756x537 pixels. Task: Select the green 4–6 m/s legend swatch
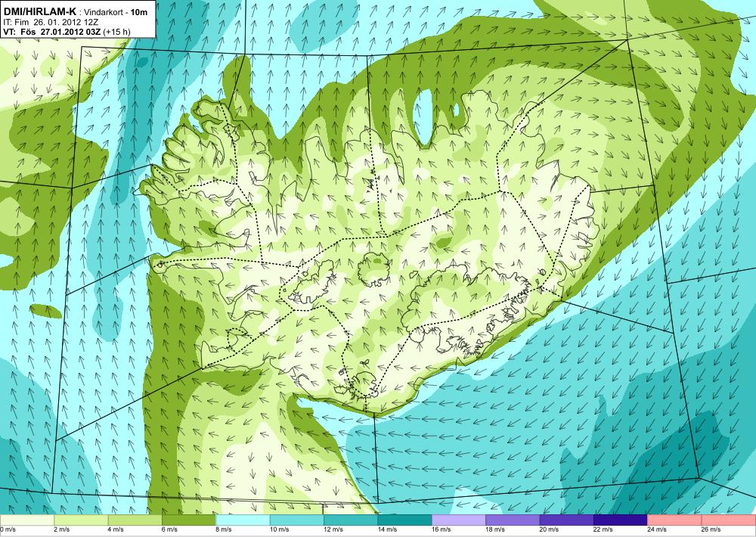pos(135,520)
